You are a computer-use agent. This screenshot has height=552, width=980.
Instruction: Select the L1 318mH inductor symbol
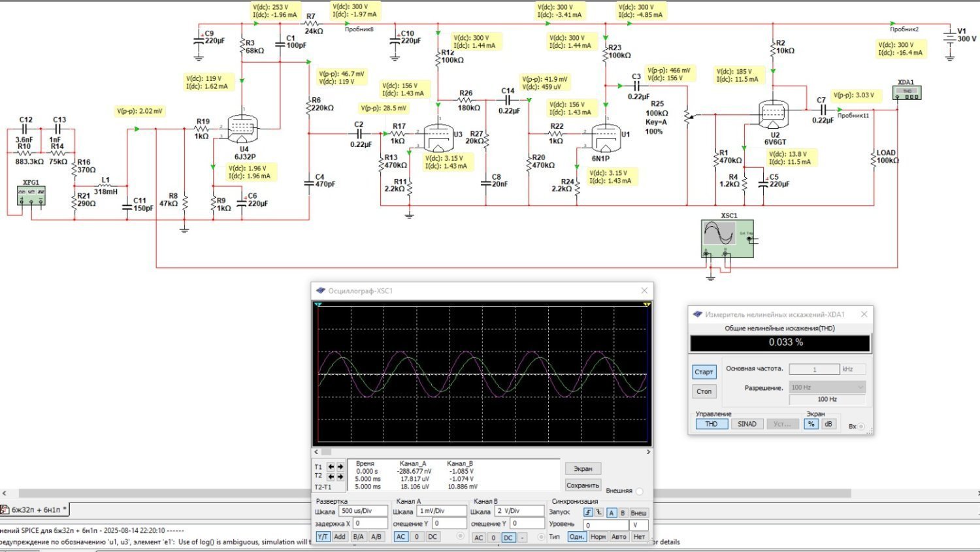pos(105,186)
